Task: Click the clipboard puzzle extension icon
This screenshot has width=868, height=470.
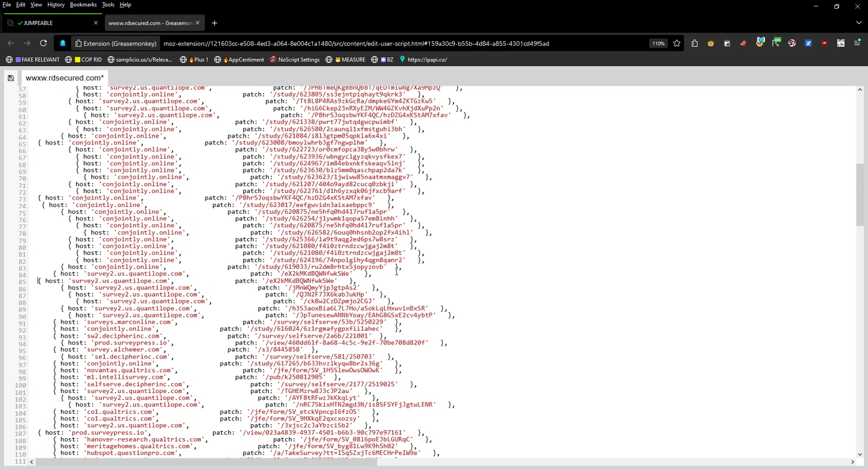Action: (x=727, y=43)
